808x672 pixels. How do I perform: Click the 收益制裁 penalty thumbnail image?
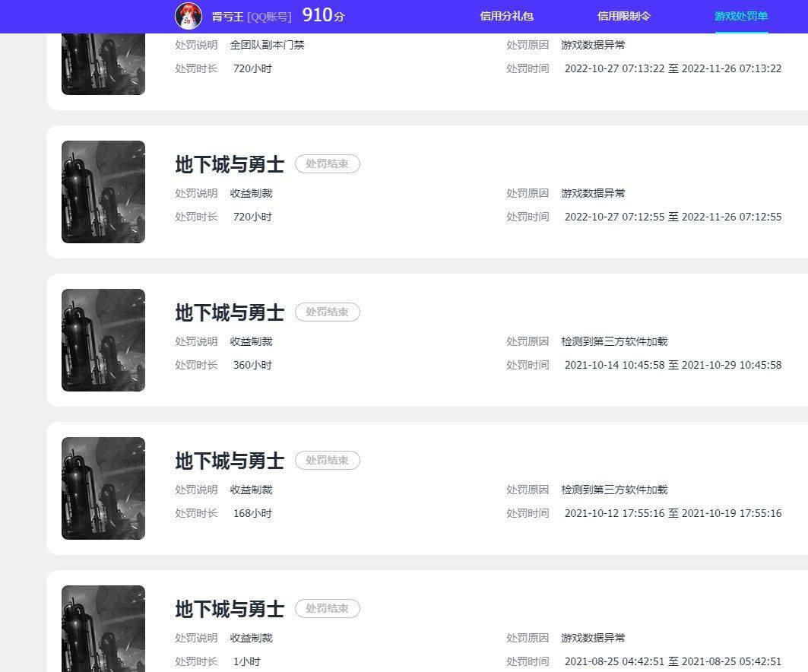pyautogui.click(x=103, y=192)
